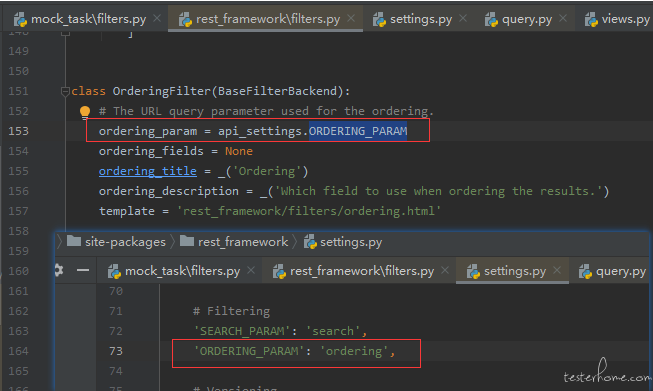Click the 'ordering' string value on line 73
The image size is (653, 391).
[x=354, y=351]
